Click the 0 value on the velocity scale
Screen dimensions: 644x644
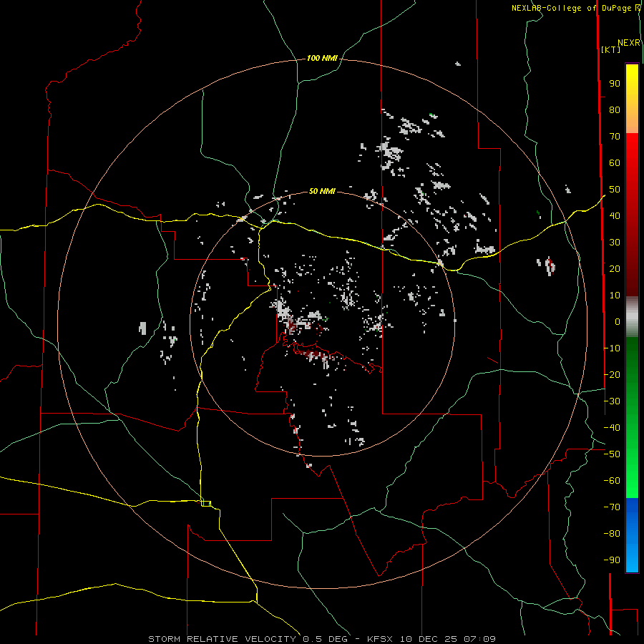[x=618, y=322]
